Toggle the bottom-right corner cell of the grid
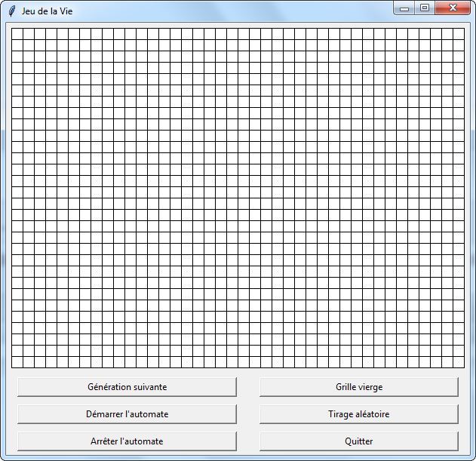Screen dimensions: 476x461 coord(458,362)
